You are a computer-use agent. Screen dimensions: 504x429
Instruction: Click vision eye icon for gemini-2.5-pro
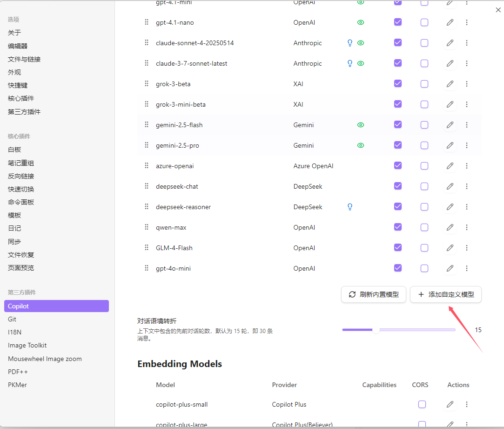coord(361,145)
